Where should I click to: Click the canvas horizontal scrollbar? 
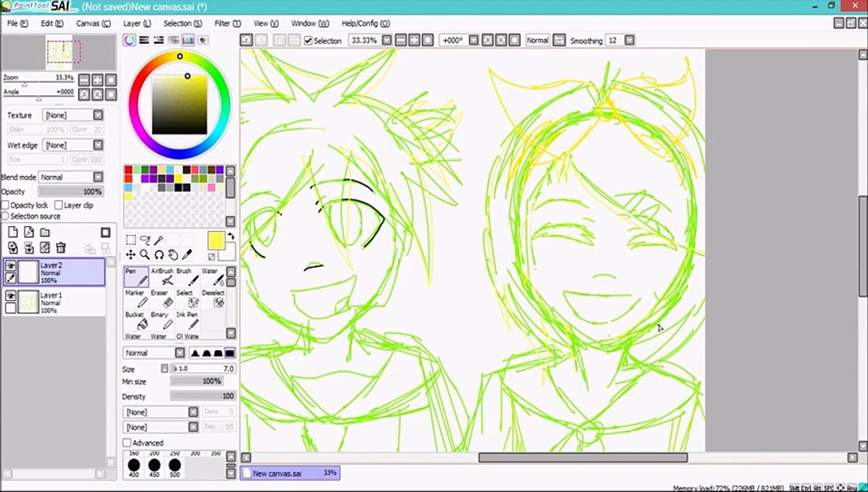(x=583, y=458)
